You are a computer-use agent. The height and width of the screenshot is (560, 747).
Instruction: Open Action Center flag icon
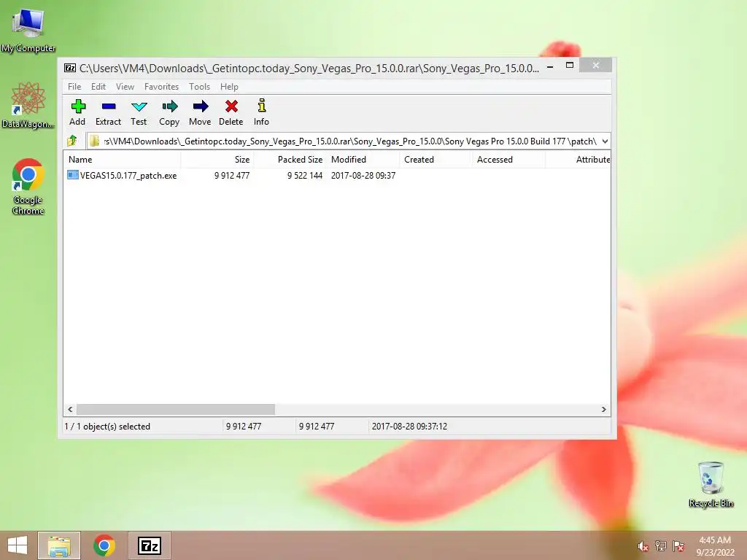678,545
